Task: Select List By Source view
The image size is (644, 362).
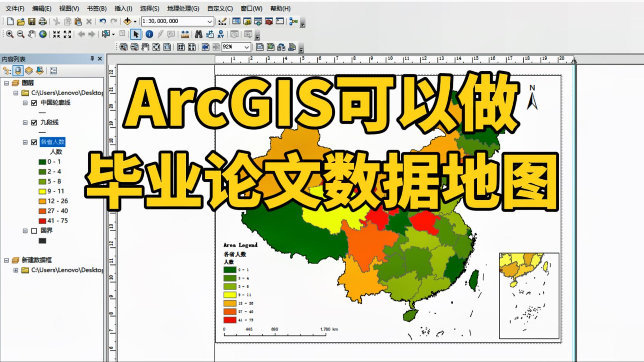Action: [x=18, y=71]
